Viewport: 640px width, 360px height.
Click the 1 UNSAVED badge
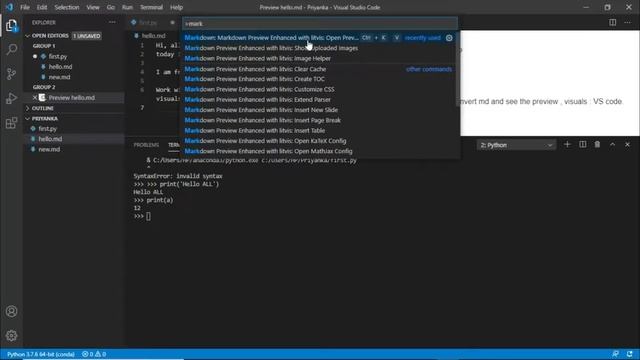(x=87, y=36)
